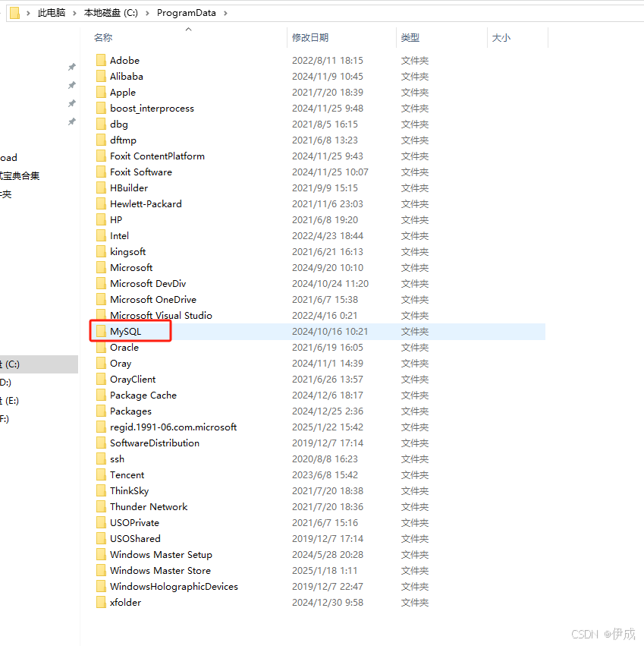Select the (C:) drive in navigation pane
Image resolution: width=644 pixels, height=646 pixels.
[39, 364]
